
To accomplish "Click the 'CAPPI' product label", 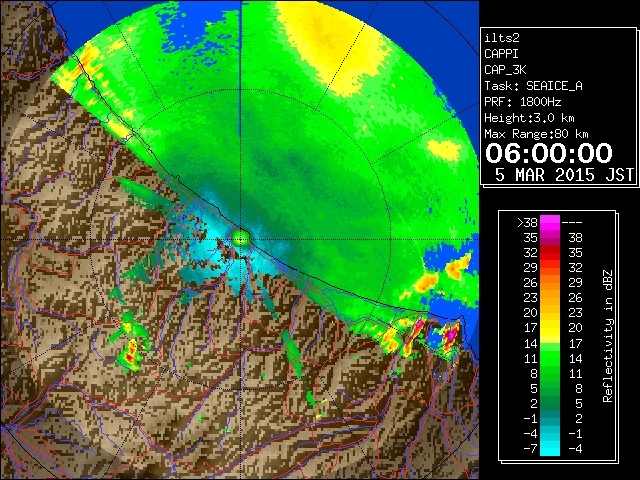I will click(x=501, y=54).
